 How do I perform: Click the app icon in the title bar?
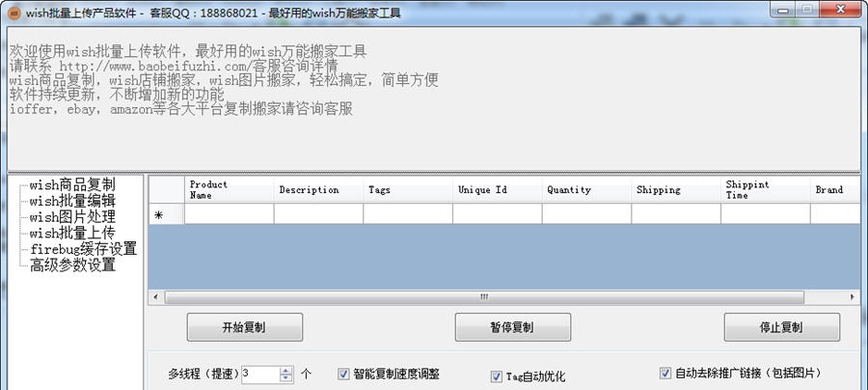tap(14, 13)
